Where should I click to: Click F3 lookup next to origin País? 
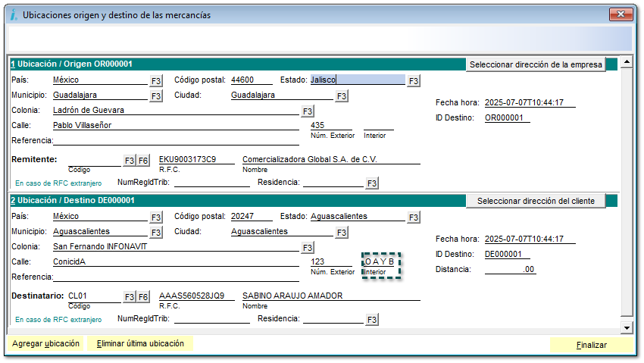(155, 80)
